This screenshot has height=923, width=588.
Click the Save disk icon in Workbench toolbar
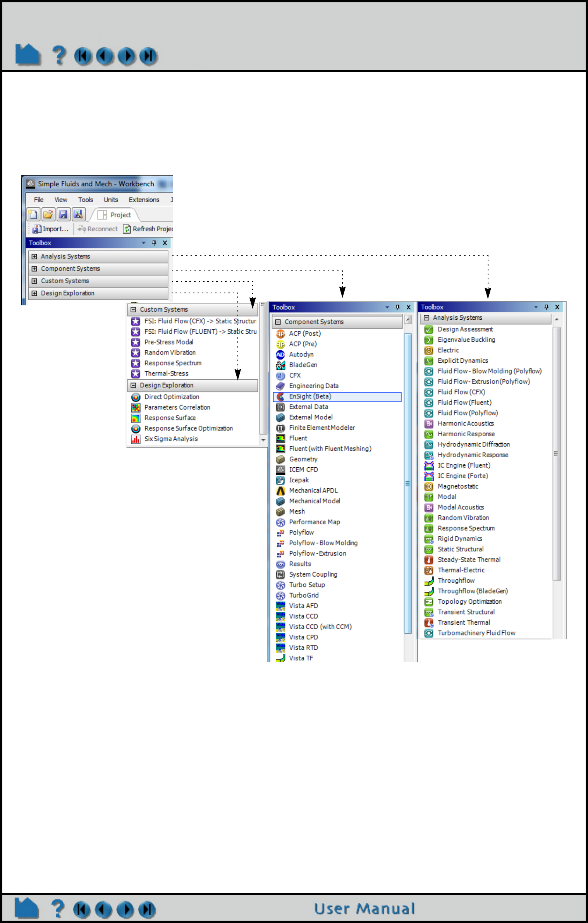(63, 214)
